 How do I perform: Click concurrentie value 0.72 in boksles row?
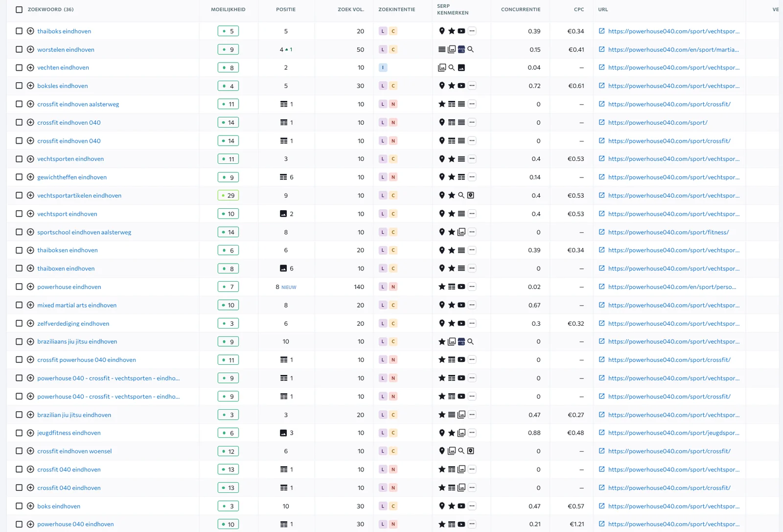(534, 86)
